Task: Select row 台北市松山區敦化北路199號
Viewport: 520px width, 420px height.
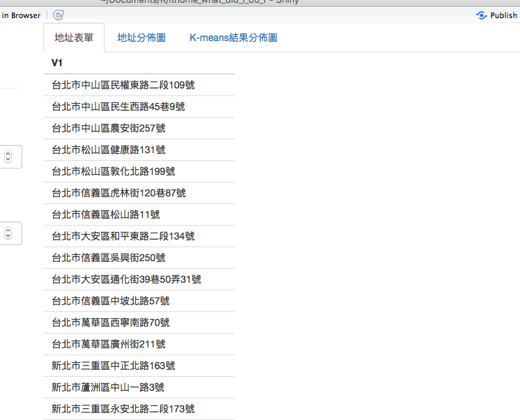Action: (139, 171)
